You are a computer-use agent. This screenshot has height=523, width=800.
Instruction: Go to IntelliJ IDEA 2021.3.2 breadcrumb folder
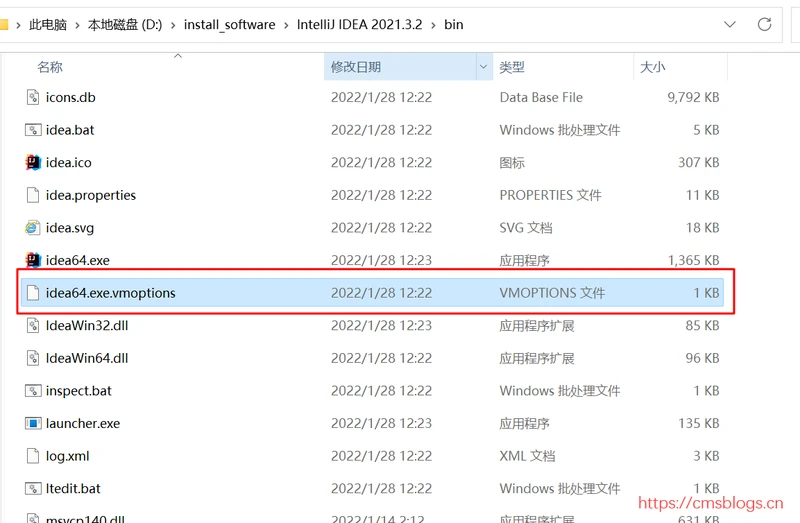357,25
